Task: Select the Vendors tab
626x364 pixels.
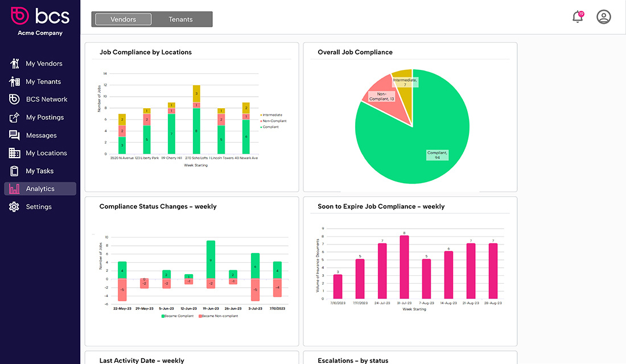Action: point(122,19)
